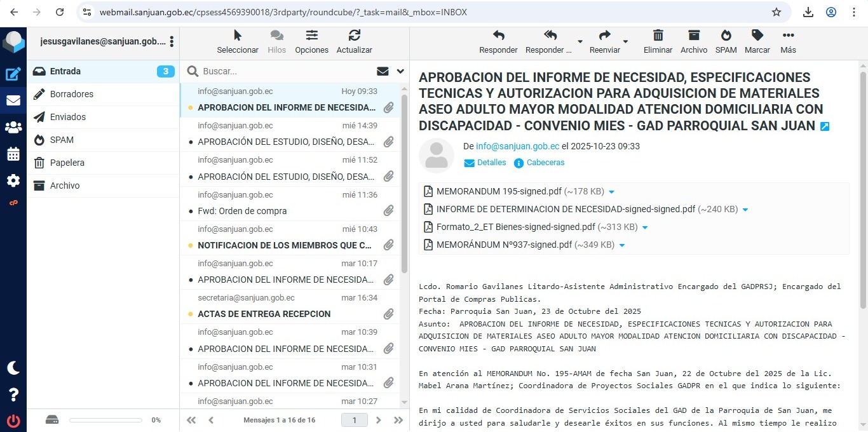Click the Buscar search field

click(286, 71)
